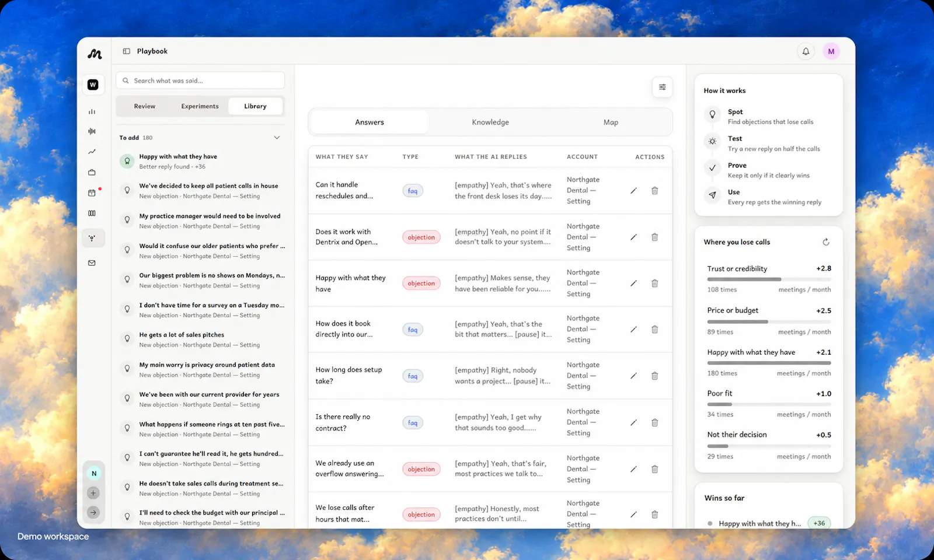Image resolution: width=934 pixels, height=560 pixels.
Task: Open the calendar sidebar icon
Action: point(92,192)
